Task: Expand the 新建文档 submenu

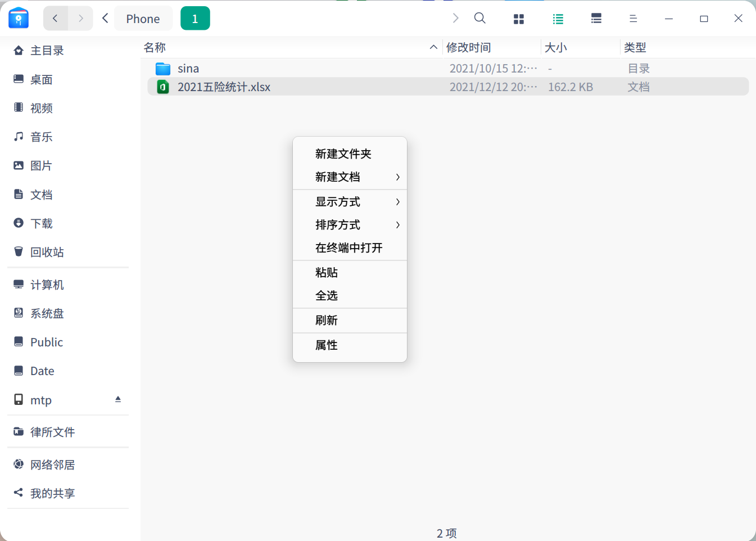Action: pyautogui.click(x=350, y=177)
